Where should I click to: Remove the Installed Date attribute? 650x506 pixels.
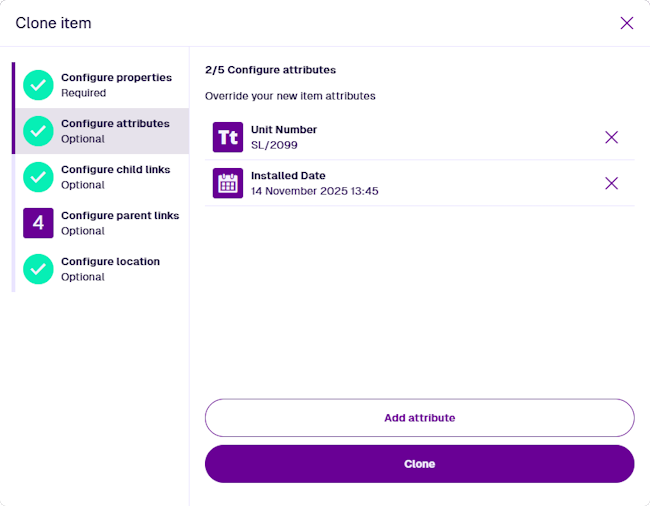(x=612, y=183)
